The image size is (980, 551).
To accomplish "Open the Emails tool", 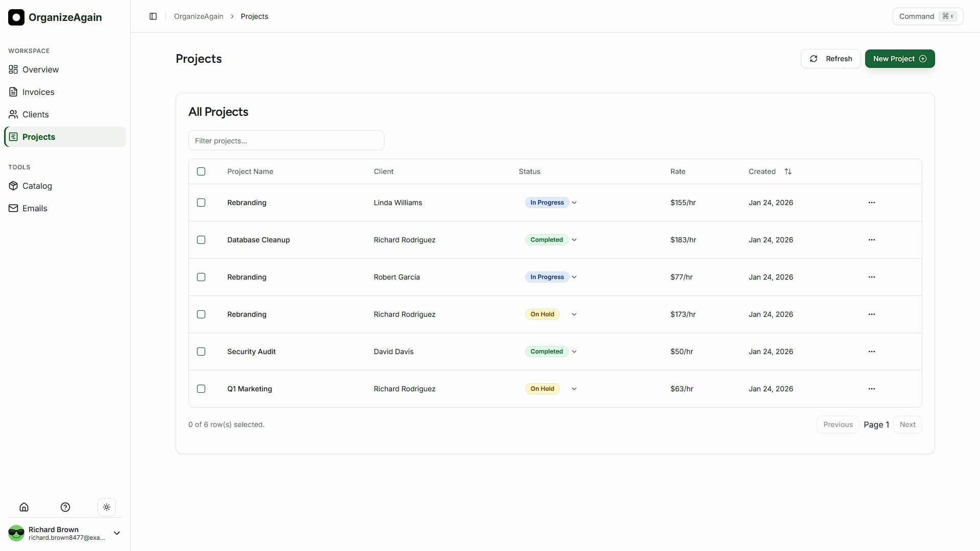I will tap(35, 208).
